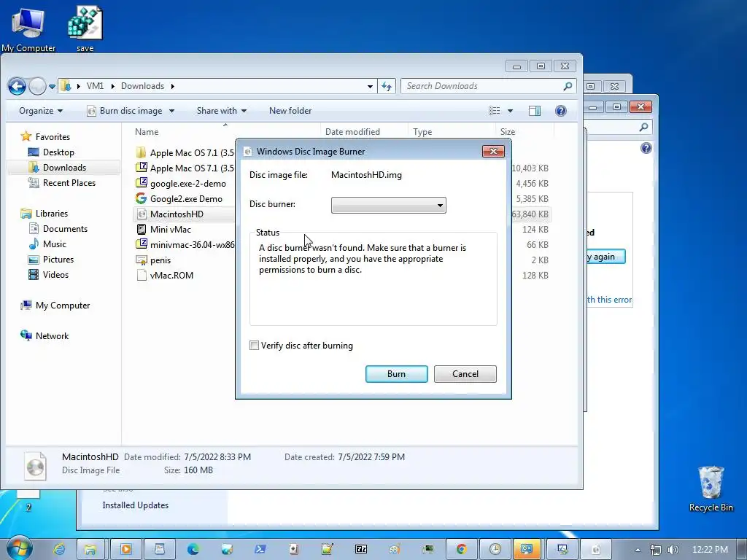Open address bar history dropdown

coord(370,86)
